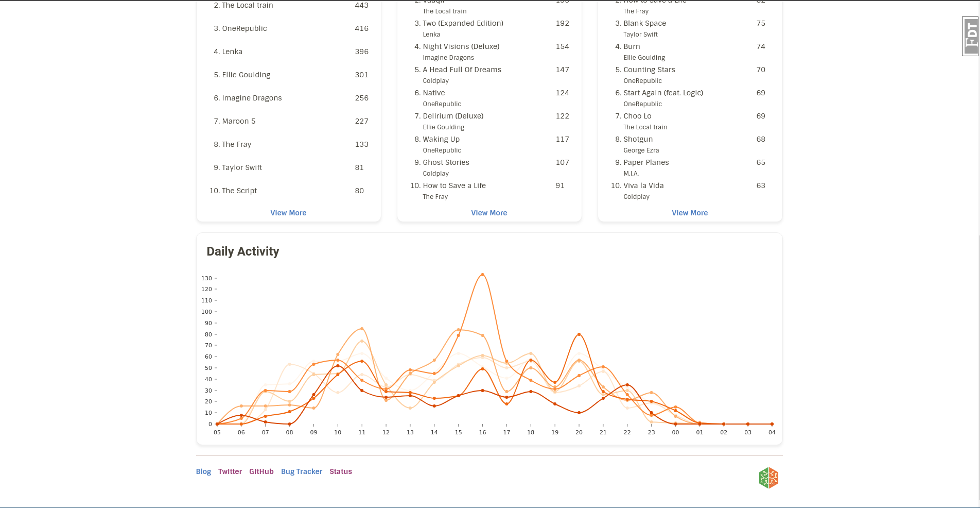Open track Viva la Vida
Viewport: 980px width, 508px height.
tap(644, 185)
